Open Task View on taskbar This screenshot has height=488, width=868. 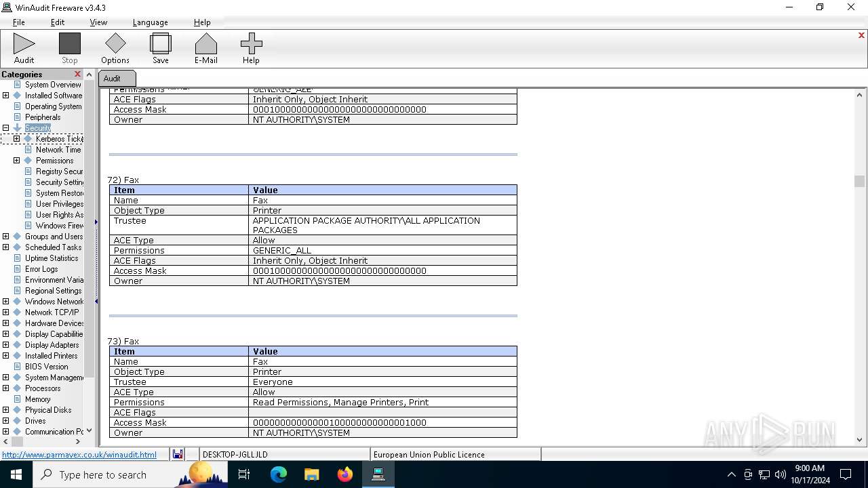(244, 474)
